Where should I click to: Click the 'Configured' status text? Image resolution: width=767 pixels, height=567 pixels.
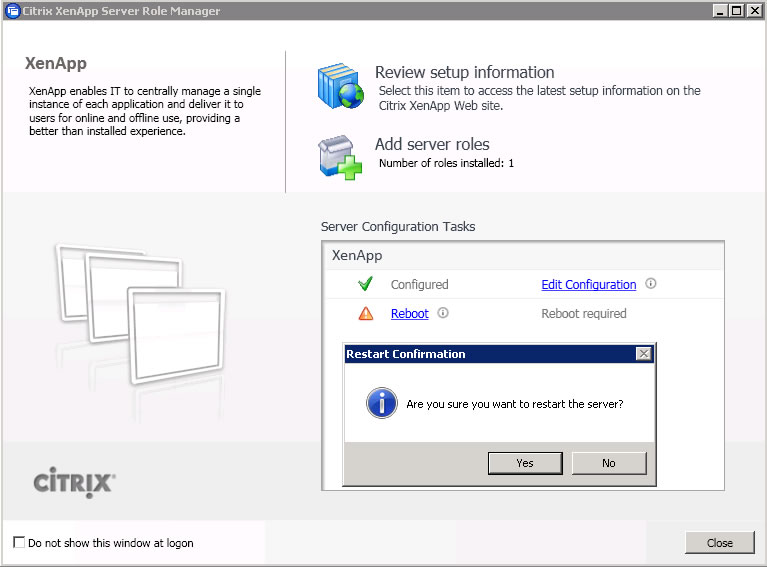(419, 285)
